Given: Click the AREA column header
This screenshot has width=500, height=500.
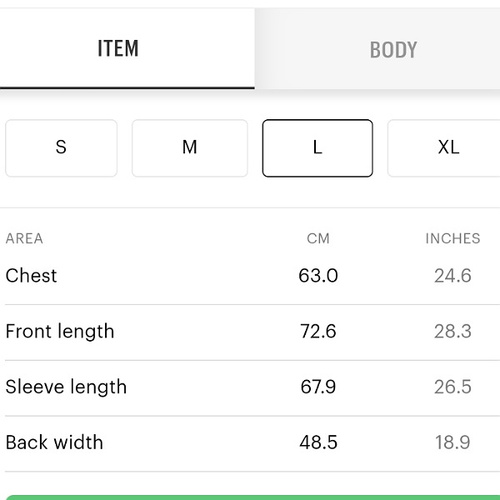Looking at the screenshot, I should [24, 239].
